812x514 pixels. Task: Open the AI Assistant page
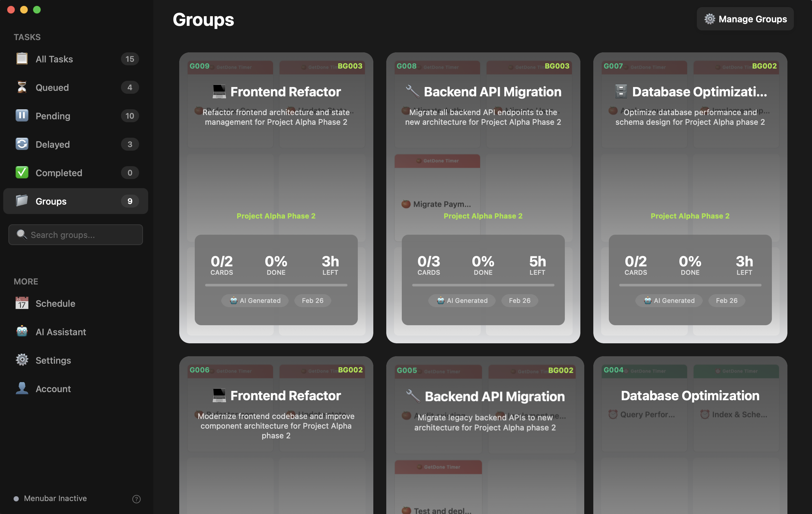[x=75, y=332]
